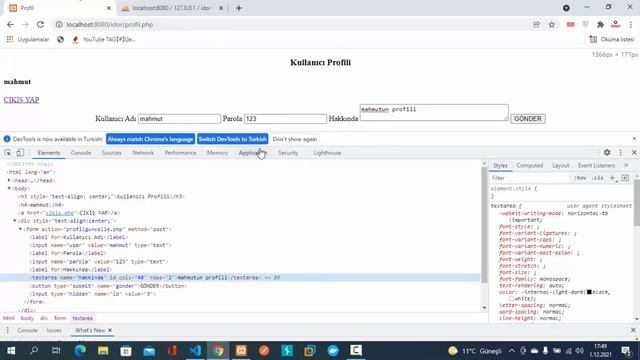Toggle the :hov element state button
640x360 pixels.
pyautogui.click(x=580, y=178)
